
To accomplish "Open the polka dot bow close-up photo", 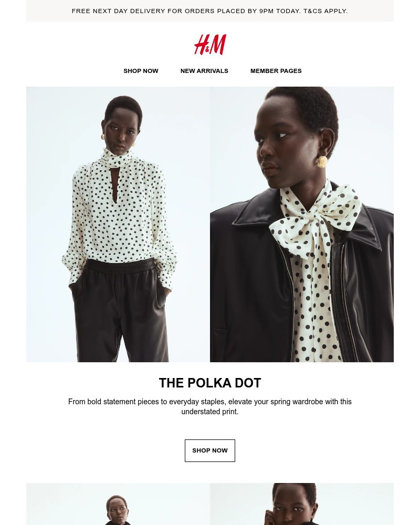I will pos(302,224).
